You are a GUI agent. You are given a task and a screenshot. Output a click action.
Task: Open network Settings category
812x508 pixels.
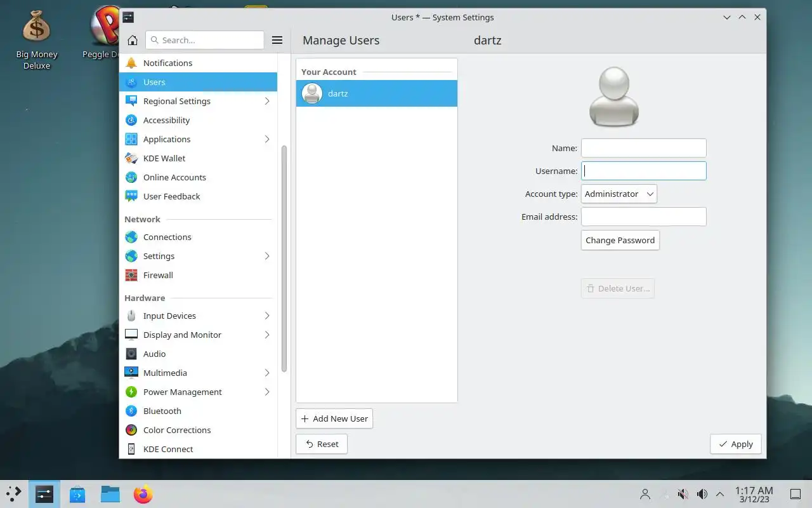pos(198,256)
